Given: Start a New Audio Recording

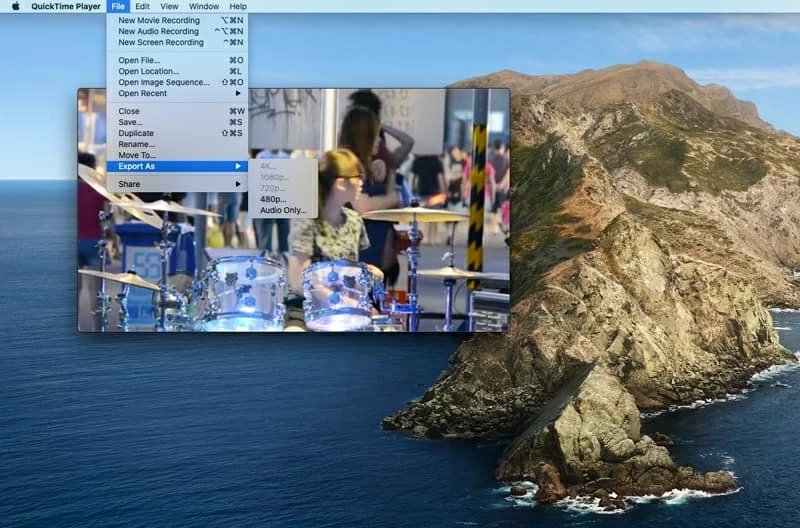Looking at the screenshot, I should click(158, 31).
